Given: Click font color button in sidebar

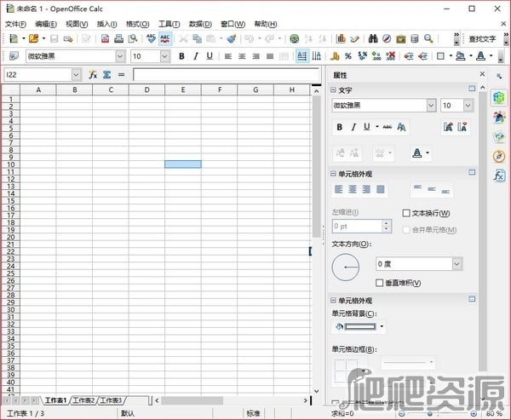Looking at the screenshot, I should point(417,153).
